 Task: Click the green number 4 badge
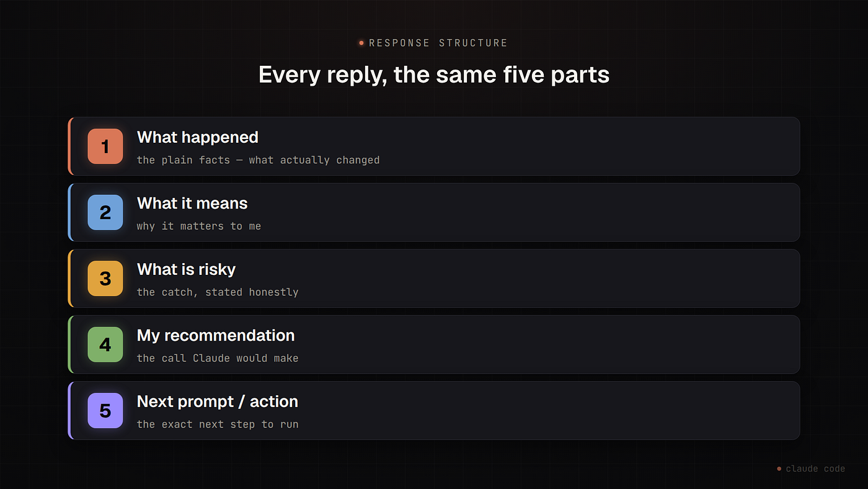[105, 344]
